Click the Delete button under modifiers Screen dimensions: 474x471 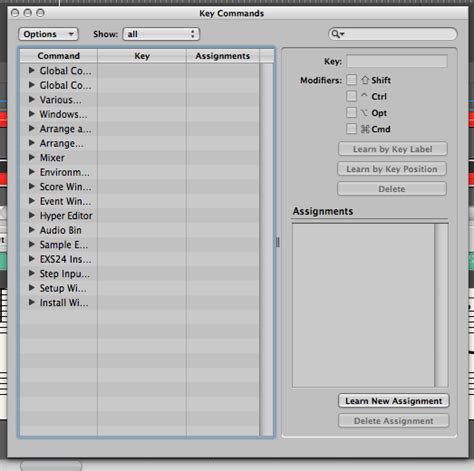(x=392, y=189)
